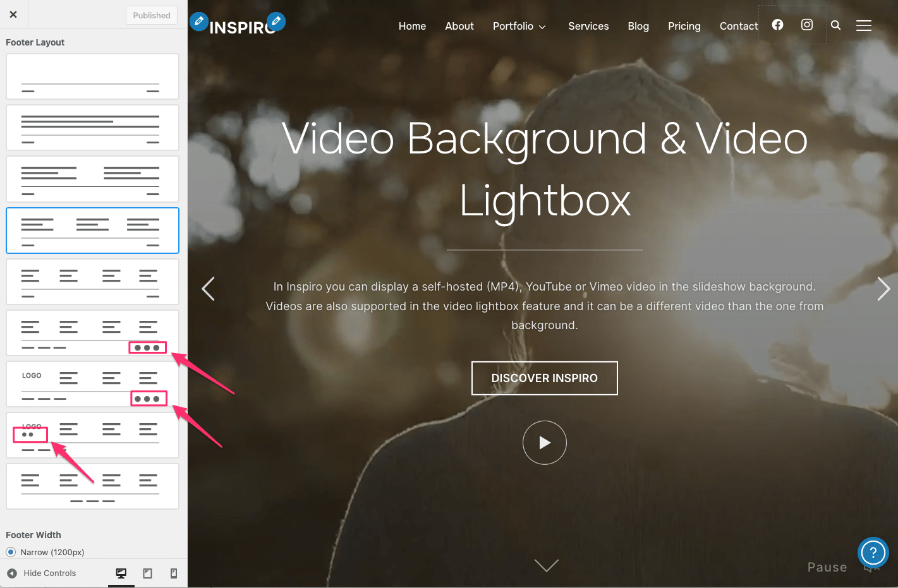Go to next slide arrow
Screen dimensions: 898x588
point(883,289)
